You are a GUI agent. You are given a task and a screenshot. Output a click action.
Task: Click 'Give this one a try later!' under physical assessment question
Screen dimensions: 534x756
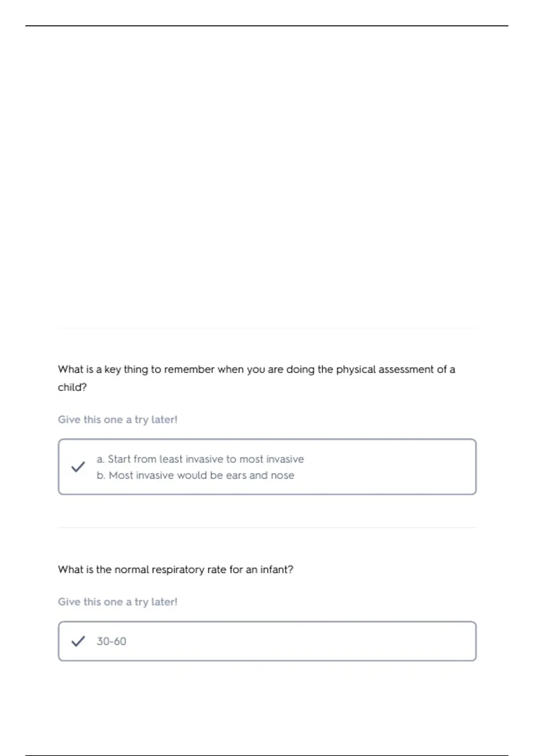point(117,419)
